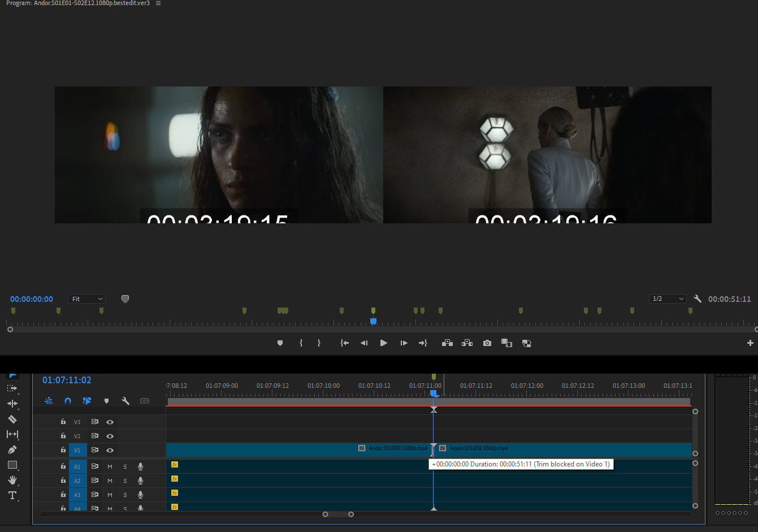The height and width of the screenshot is (532, 758).
Task: Click the shield marker icon next to Fit
Action: (x=125, y=299)
